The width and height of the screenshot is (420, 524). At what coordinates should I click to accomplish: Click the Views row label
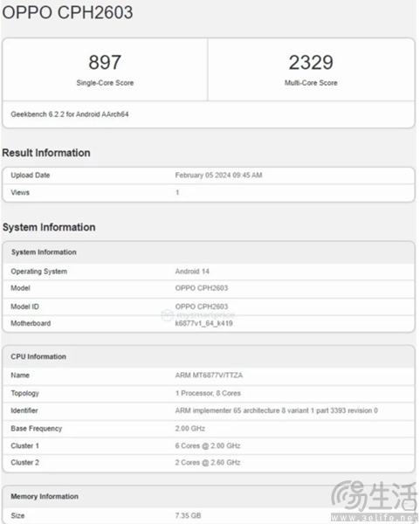tap(20, 192)
